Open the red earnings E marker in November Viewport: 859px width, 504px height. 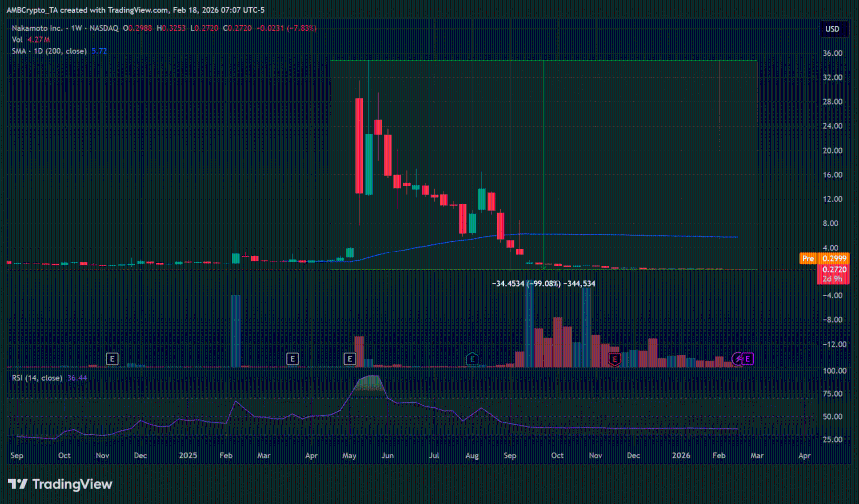tap(614, 359)
